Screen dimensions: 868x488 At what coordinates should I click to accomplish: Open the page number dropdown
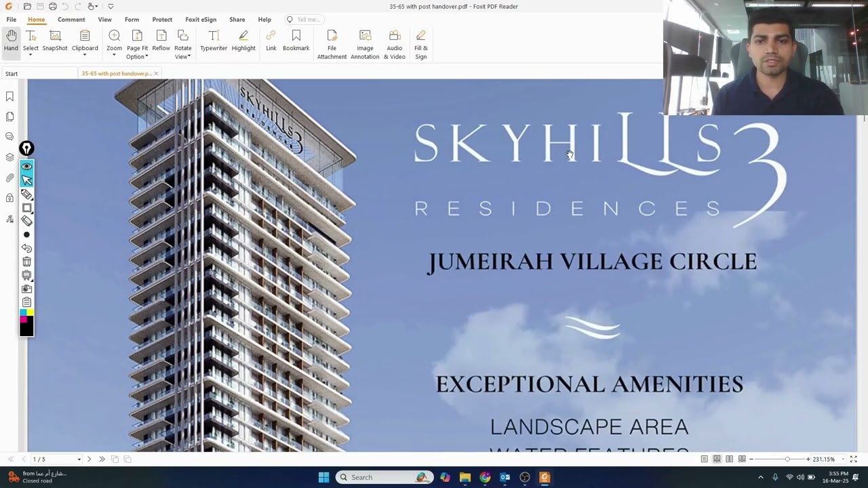79,460
